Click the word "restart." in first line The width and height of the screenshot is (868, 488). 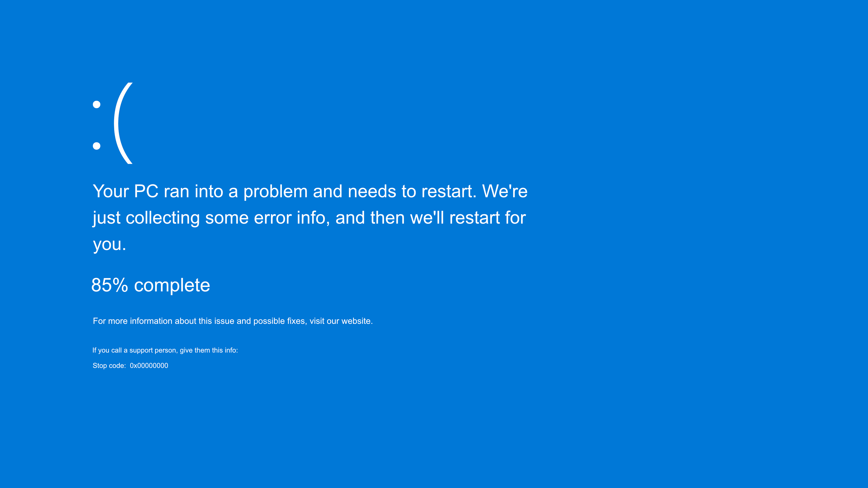click(449, 191)
